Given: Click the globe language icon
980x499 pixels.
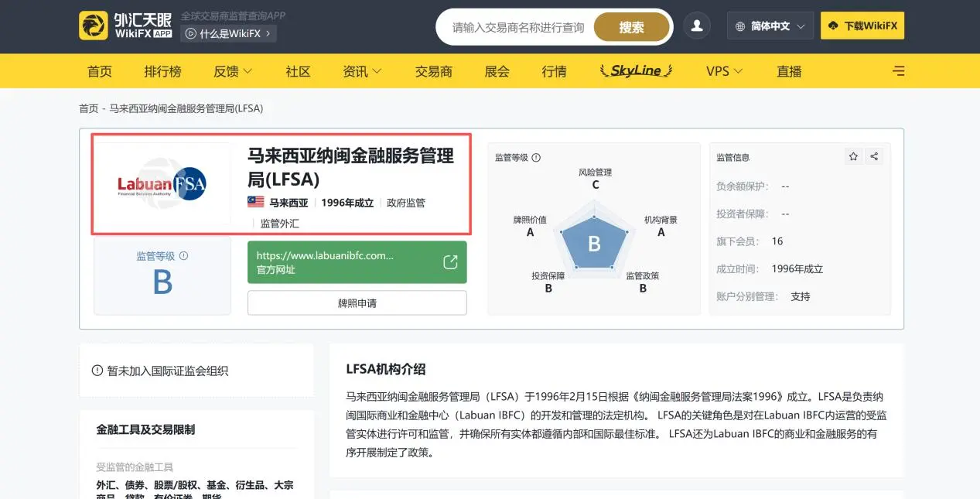Looking at the screenshot, I should pos(740,26).
